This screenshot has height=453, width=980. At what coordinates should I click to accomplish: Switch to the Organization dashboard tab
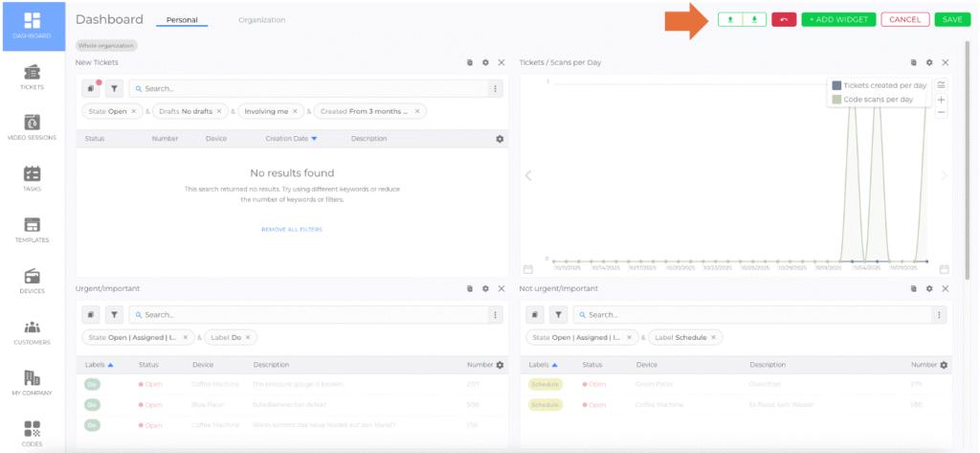click(262, 20)
